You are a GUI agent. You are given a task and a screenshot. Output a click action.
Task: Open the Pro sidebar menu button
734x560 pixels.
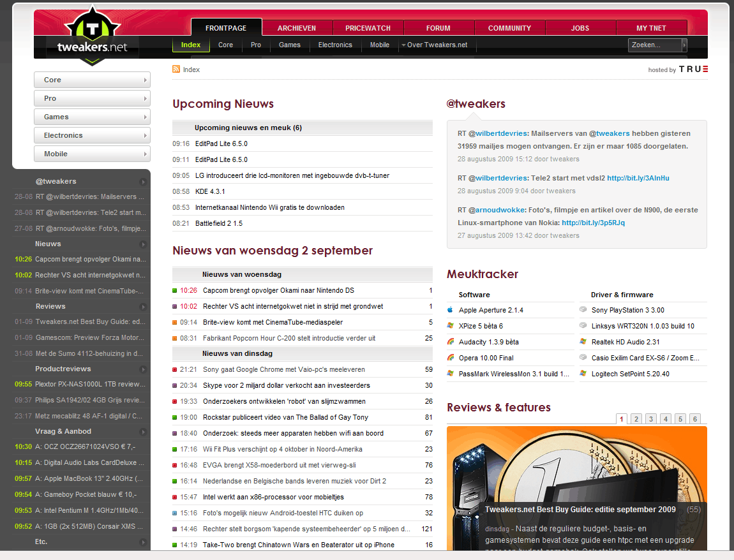pos(92,98)
